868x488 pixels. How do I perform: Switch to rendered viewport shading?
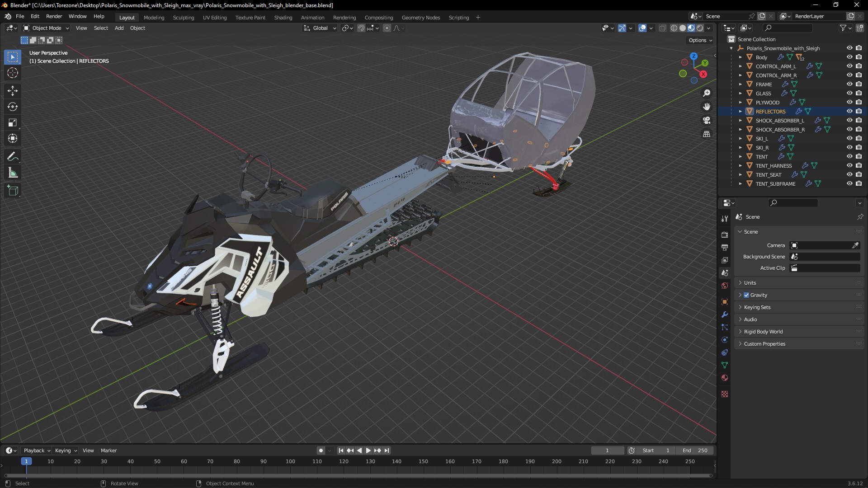(x=700, y=28)
